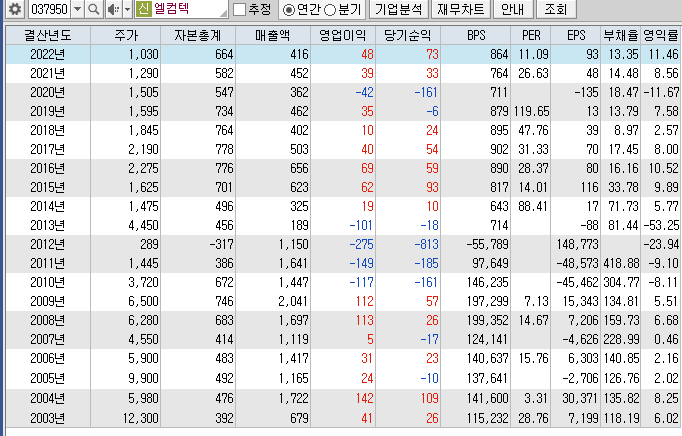Click EPS value 148,773 in 2012년 row
The image size is (682, 436).
578,244
